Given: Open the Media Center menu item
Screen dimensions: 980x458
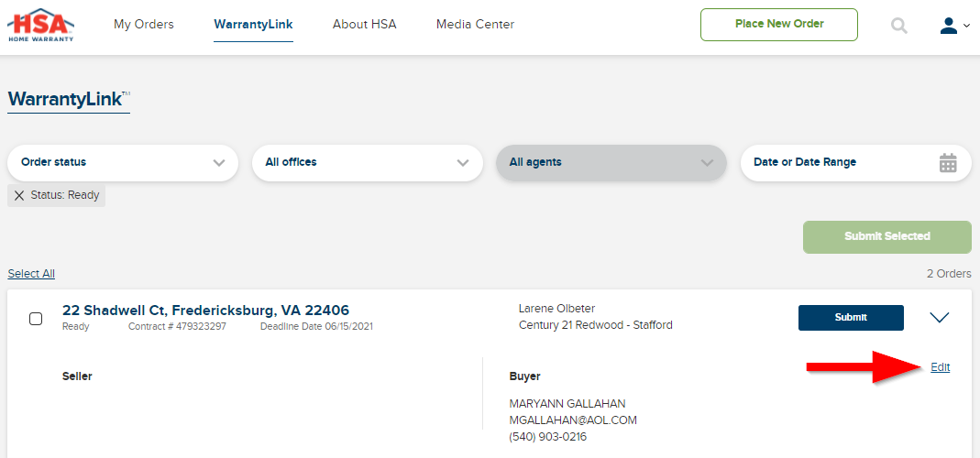Looking at the screenshot, I should click(x=475, y=25).
